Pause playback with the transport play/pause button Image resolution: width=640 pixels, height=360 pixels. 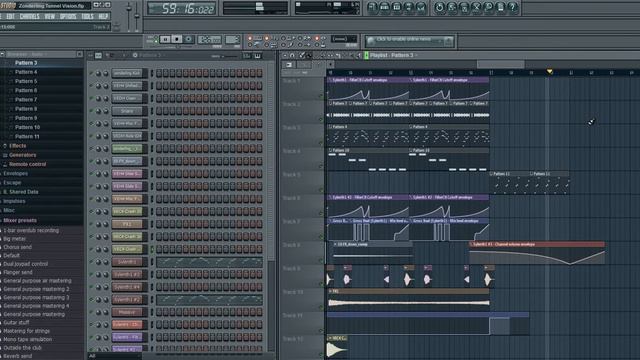point(165,40)
